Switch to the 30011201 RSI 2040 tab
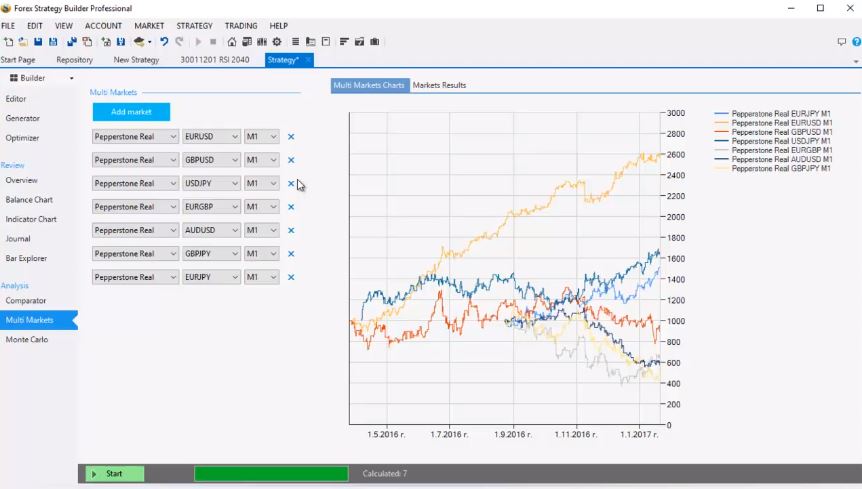This screenshot has width=862, height=489. click(215, 60)
